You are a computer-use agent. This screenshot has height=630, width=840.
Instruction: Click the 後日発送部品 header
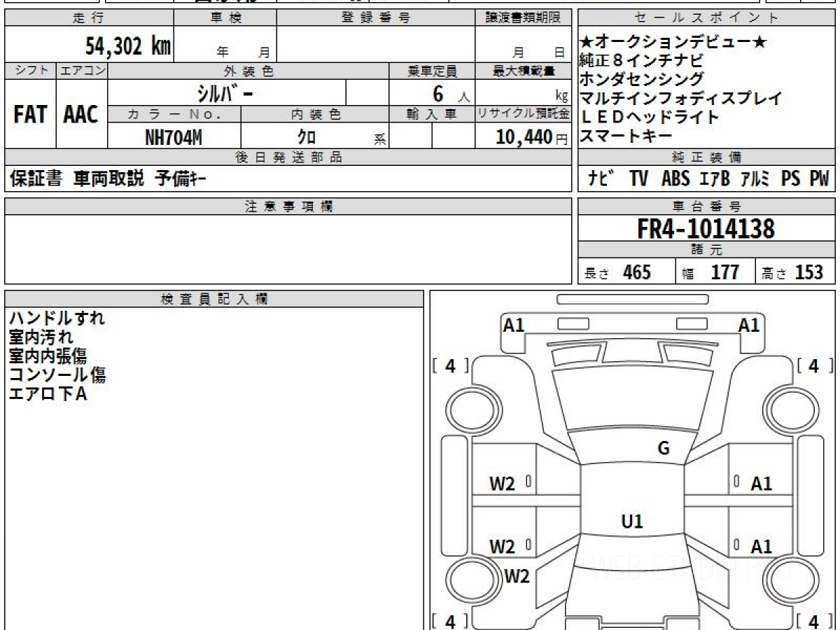coord(288,157)
